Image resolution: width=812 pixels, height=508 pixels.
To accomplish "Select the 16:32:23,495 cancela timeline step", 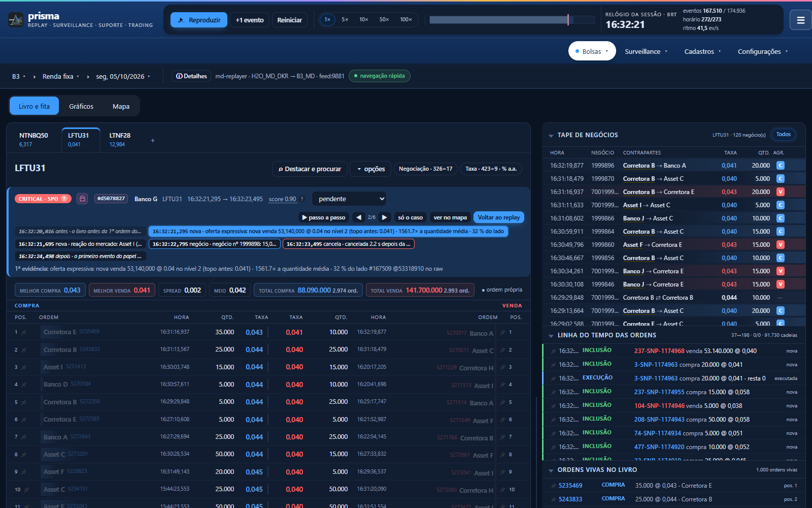I will coord(349,244).
